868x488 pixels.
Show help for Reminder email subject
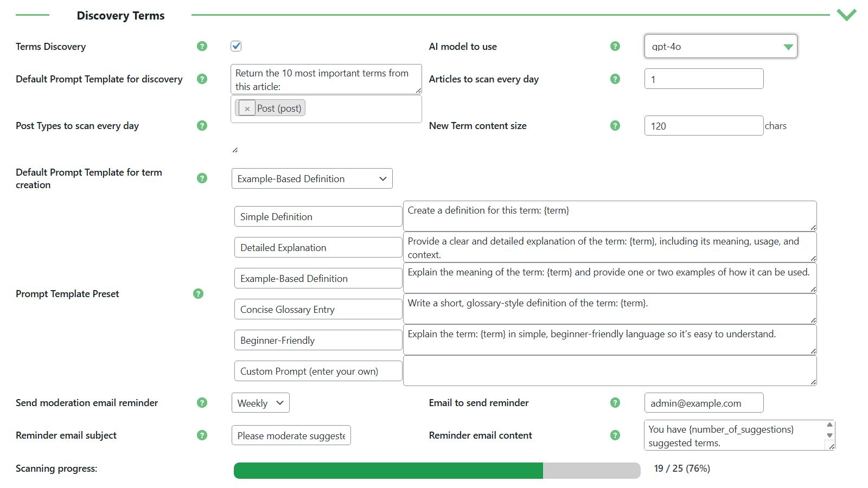202,435
